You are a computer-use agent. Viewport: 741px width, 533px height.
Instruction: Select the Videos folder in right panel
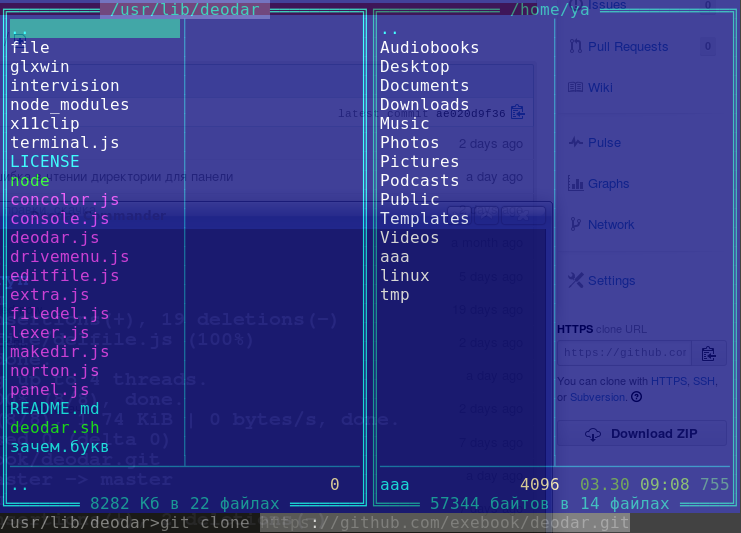(x=410, y=237)
